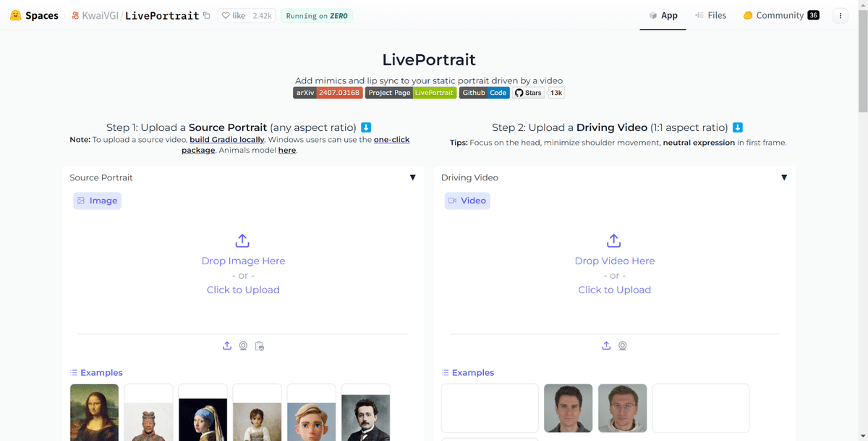Visit the LivePortrait Project Page link
The width and height of the screenshot is (868, 441).
pos(411,93)
